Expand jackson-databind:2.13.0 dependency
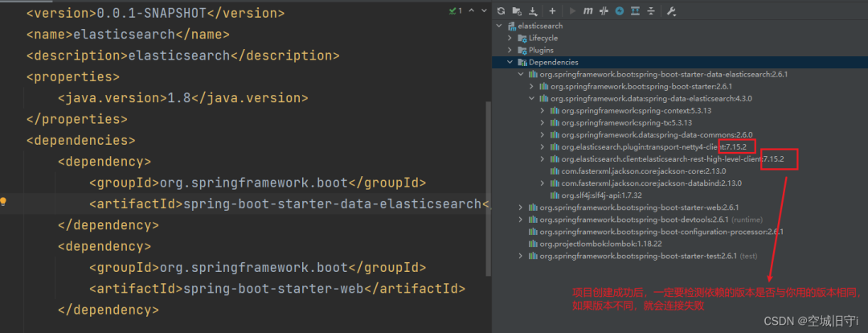The image size is (868, 333). (x=542, y=183)
